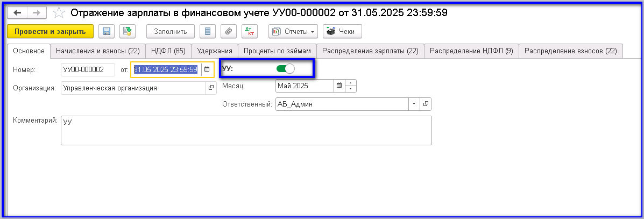Image resolution: width=644 pixels, height=219 pixels.
Task: Click the Post document icon
Action: coord(128,32)
